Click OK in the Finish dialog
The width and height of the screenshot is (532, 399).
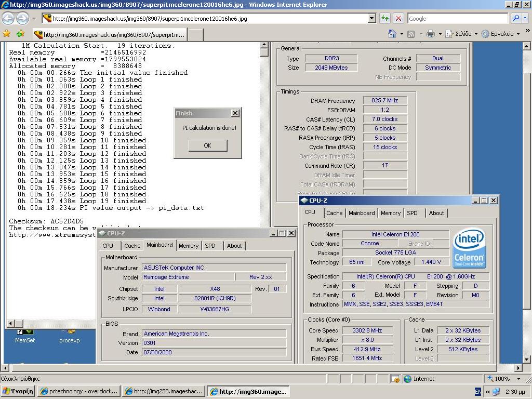pyautogui.click(x=208, y=145)
